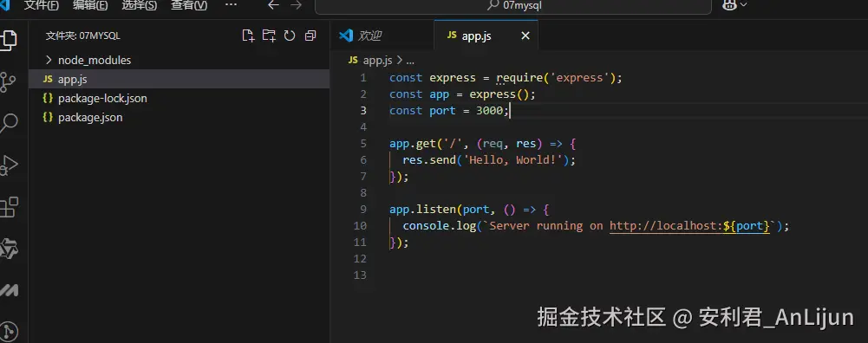Open the Copilot icon menu in title bar
The image size is (868, 343).
pyautogui.click(x=734, y=5)
